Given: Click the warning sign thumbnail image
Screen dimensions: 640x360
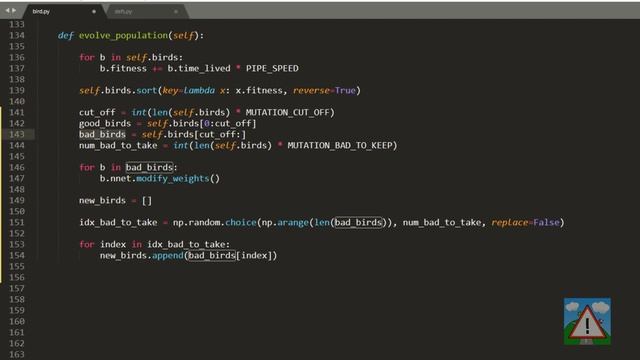Looking at the screenshot, I should (587, 321).
